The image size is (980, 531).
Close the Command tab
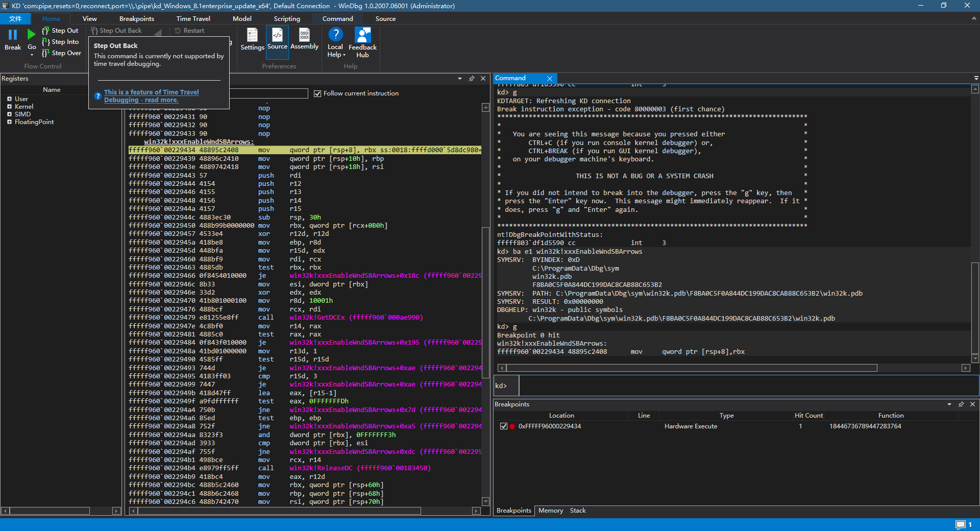(x=550, y=79)
